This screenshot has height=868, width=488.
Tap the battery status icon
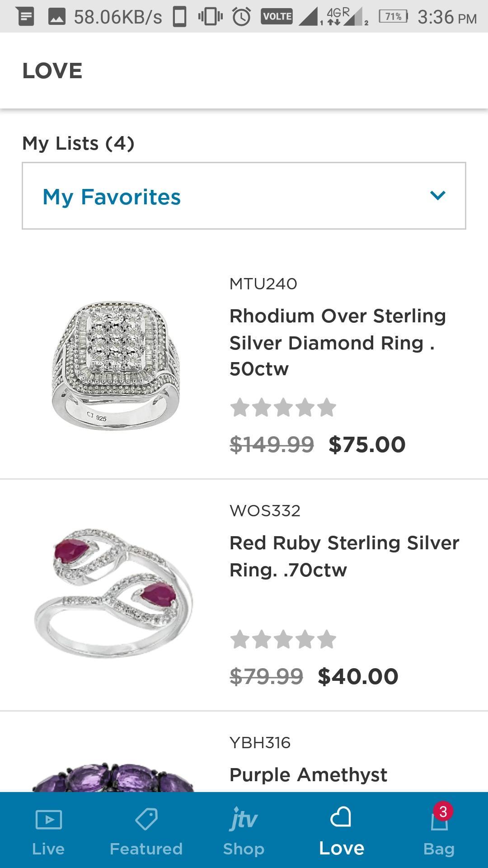(393, 17)
